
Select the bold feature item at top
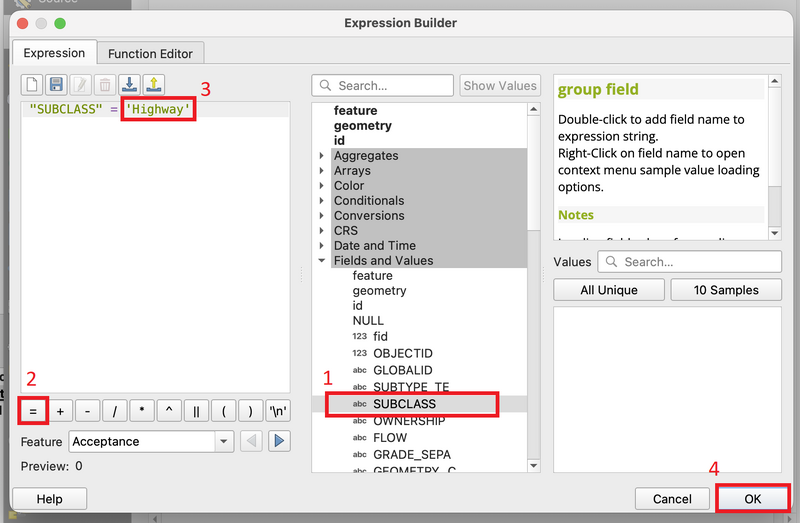coord(356,110)
